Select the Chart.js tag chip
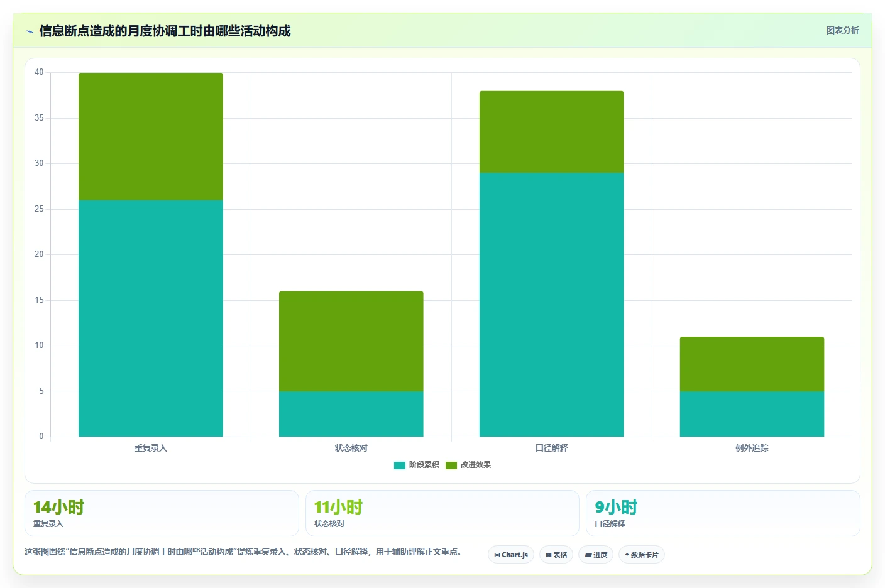Viewport: 885px width, 588px height. (x=511, y=555)
